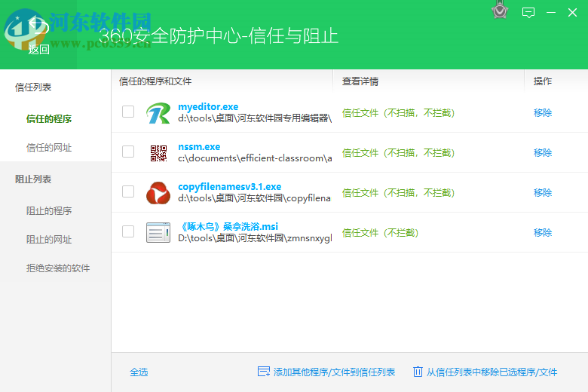Open the skin/medal icon in title bar
The height and width of the screenshot is (392, 588).
(x=500, y=11)
